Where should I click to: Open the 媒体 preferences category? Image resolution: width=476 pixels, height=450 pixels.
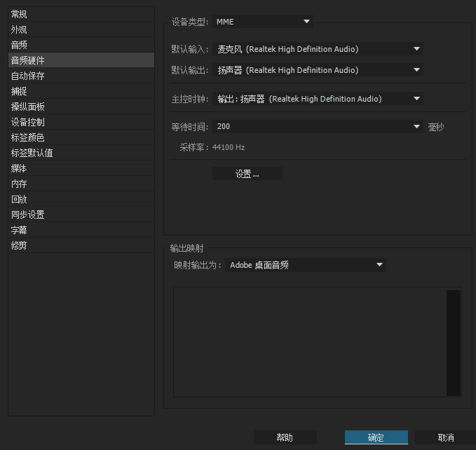[20, 168]
